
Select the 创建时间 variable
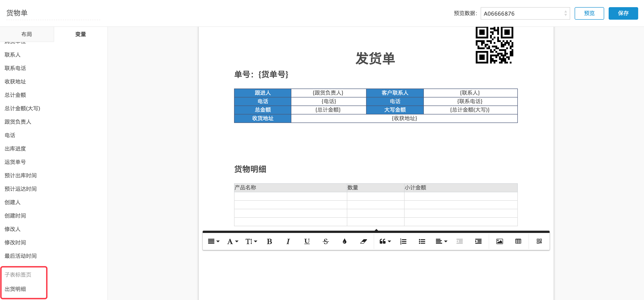[15, 215]
